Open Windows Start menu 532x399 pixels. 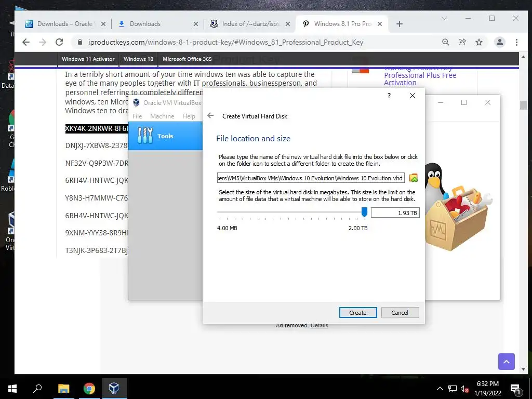(x=12, y=389)
